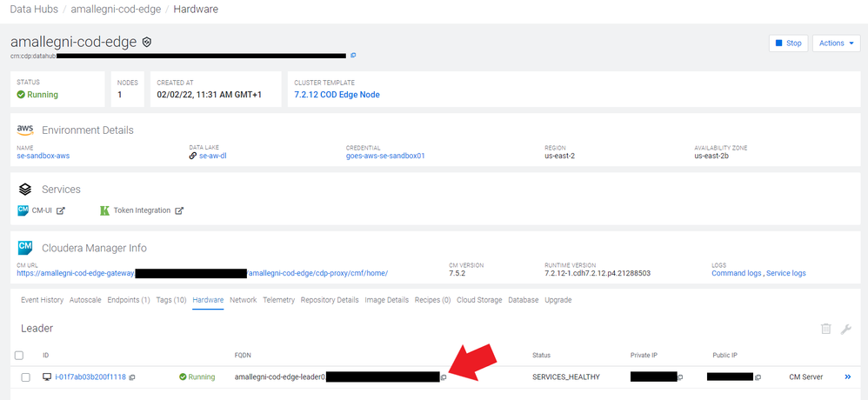Open the se-aw-dl data lake link
Viewport: 868px width, 400px height.
tap(213, 156)
